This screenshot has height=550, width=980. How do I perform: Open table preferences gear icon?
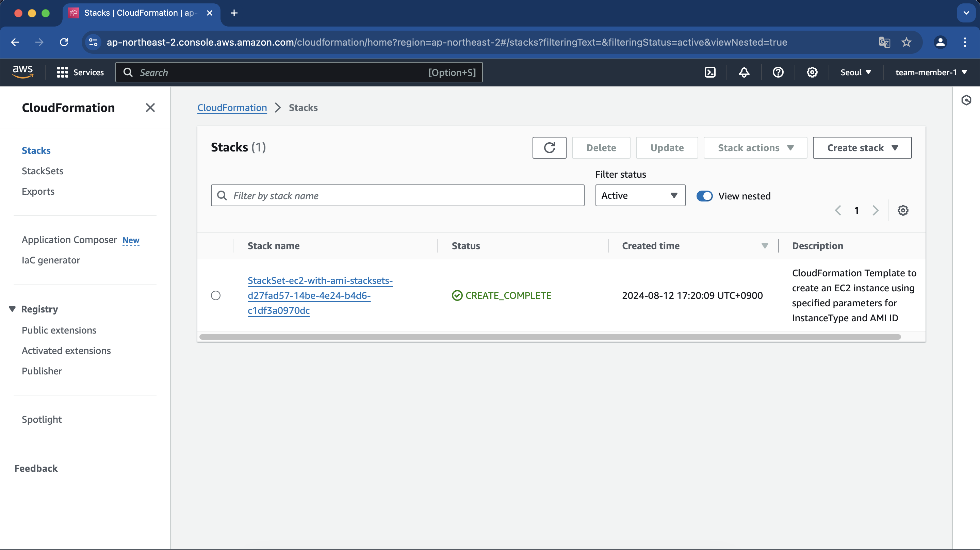pos(902,210)
